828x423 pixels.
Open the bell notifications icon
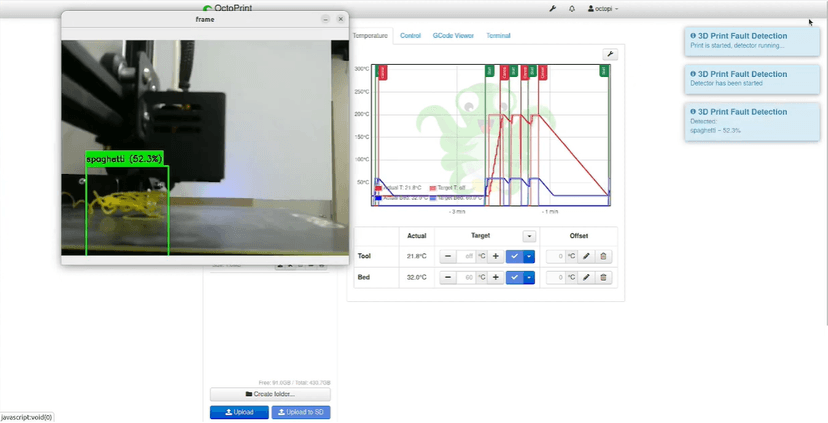[572, 9]
